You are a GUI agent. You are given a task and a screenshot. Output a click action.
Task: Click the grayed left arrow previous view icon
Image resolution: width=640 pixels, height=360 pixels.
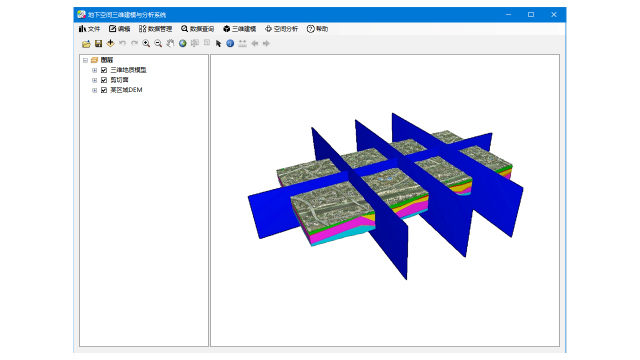pyautogui.click(x=255, y=43)
